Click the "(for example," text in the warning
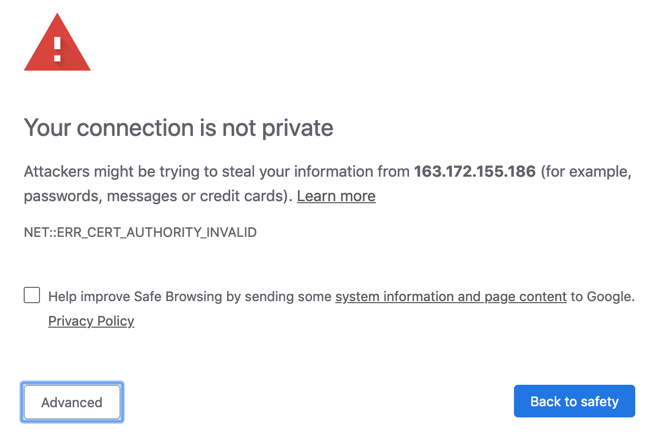This screenshot has height=436, width=662. click(x=586, y=172)
